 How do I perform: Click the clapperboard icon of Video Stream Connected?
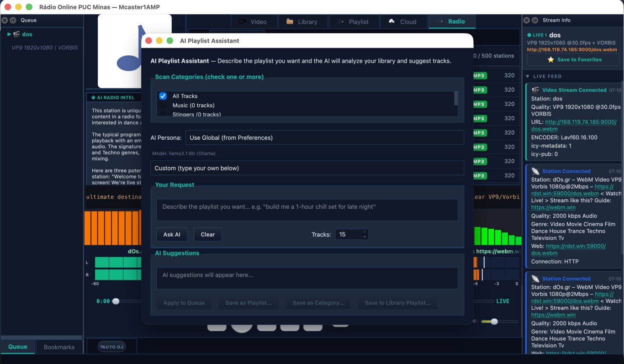pos(535,90)
